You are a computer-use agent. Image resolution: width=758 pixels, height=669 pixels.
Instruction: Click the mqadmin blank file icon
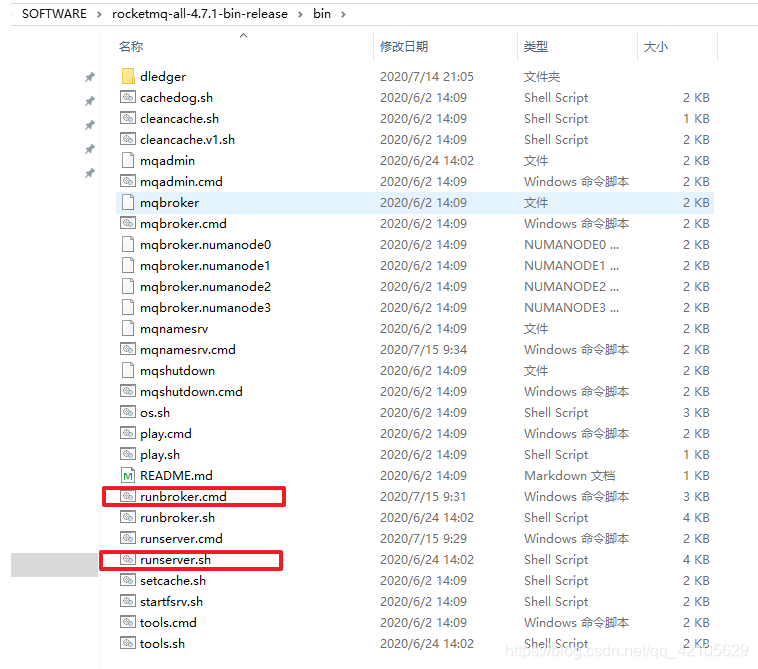pos(128,160)
